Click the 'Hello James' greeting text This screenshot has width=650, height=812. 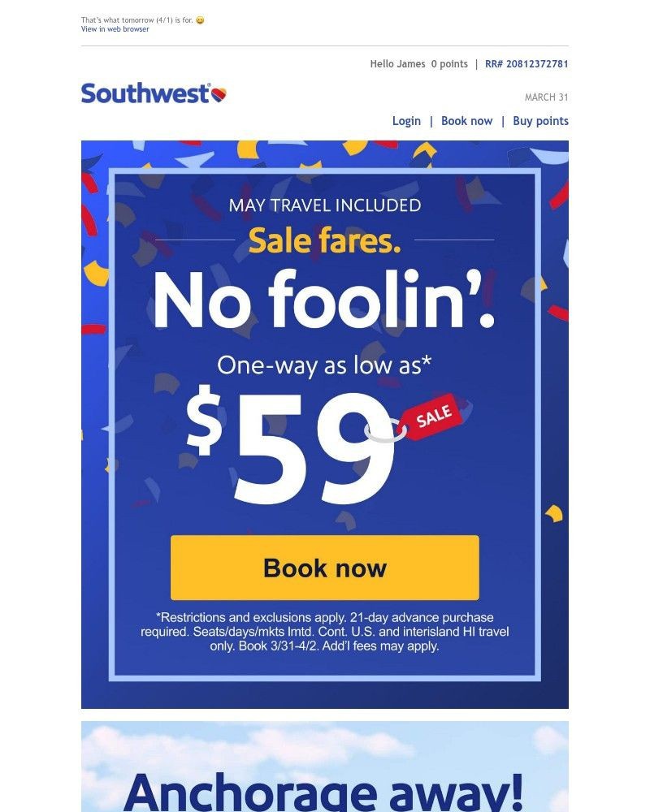397,63
